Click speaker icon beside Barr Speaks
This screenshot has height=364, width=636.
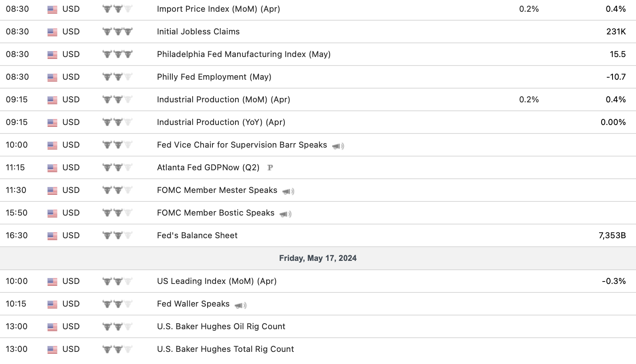(338, 146)
